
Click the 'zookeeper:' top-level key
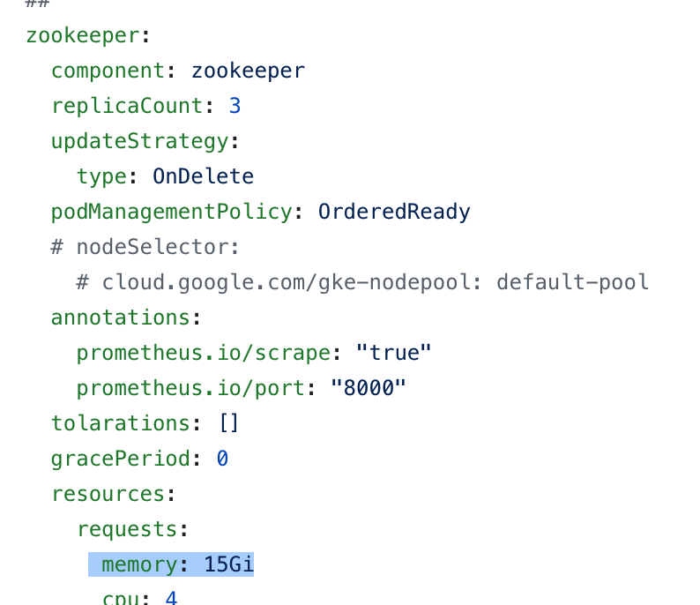click(88, 36)
